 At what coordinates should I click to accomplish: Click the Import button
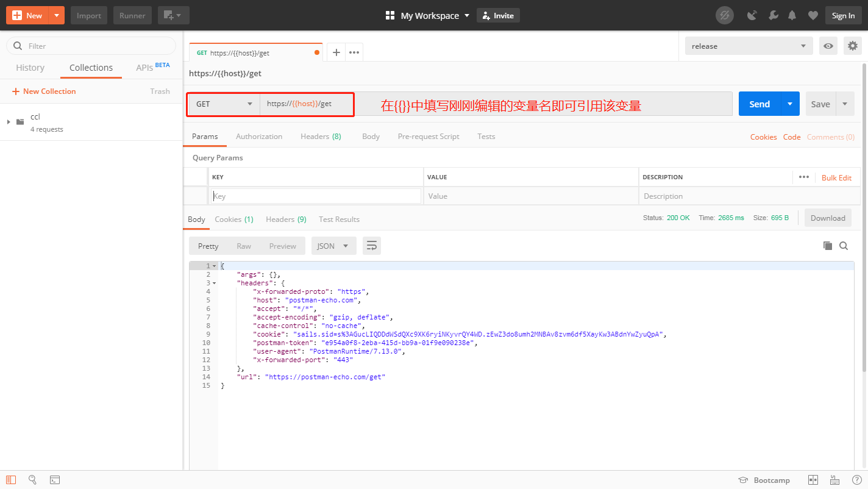(89, 15)
